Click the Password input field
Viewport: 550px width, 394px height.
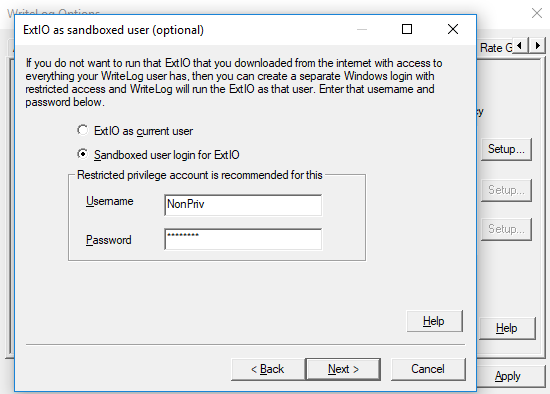point(243,239)
